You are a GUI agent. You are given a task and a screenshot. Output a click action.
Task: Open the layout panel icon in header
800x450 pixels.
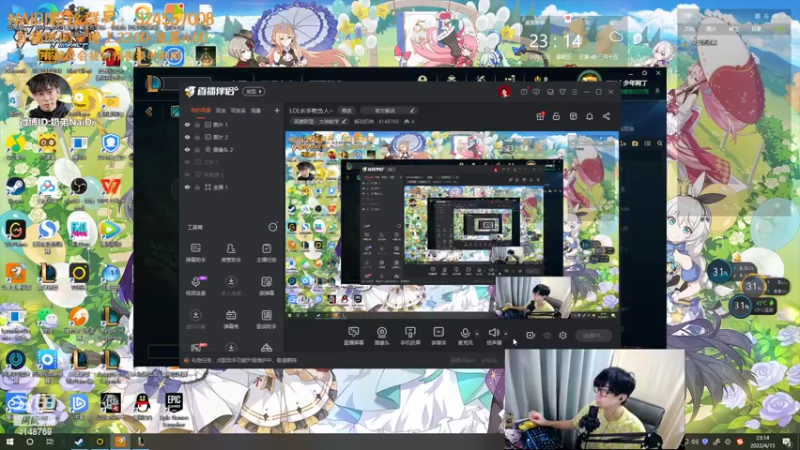point(573,116)
